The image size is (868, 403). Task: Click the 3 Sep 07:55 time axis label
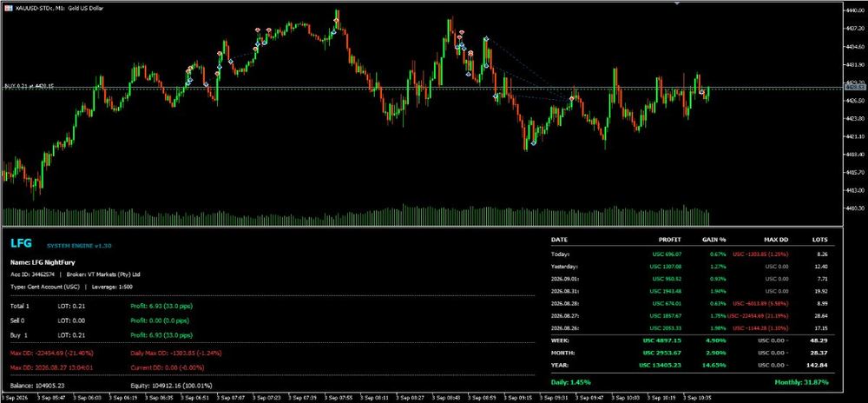pos(339,398)
